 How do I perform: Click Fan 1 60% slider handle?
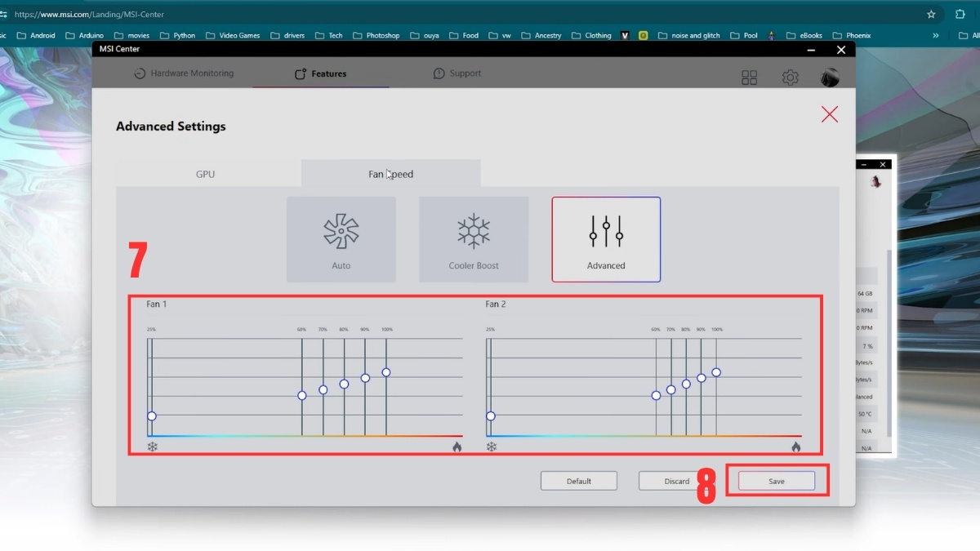(302, 395)
